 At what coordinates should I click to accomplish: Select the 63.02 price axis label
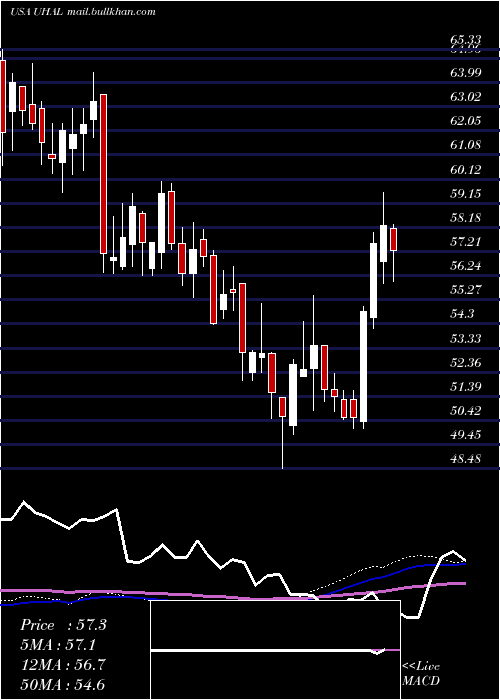(466, 96)
